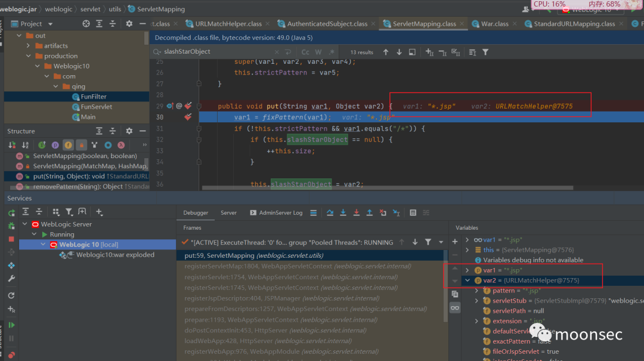Click the deploy all artifacts icon

pyautogui.click(x=11, y=265)
